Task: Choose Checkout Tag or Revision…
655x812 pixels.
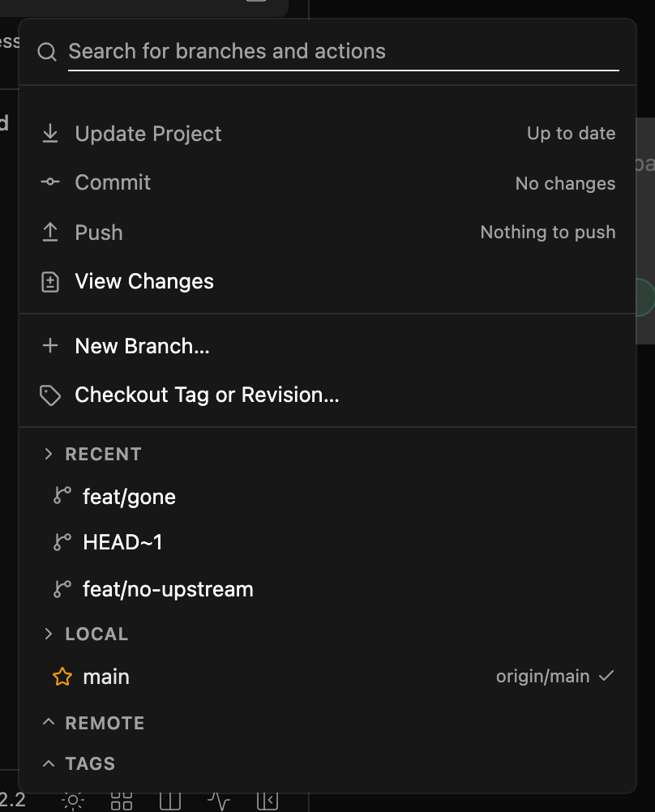Action: tap(327, 395)
